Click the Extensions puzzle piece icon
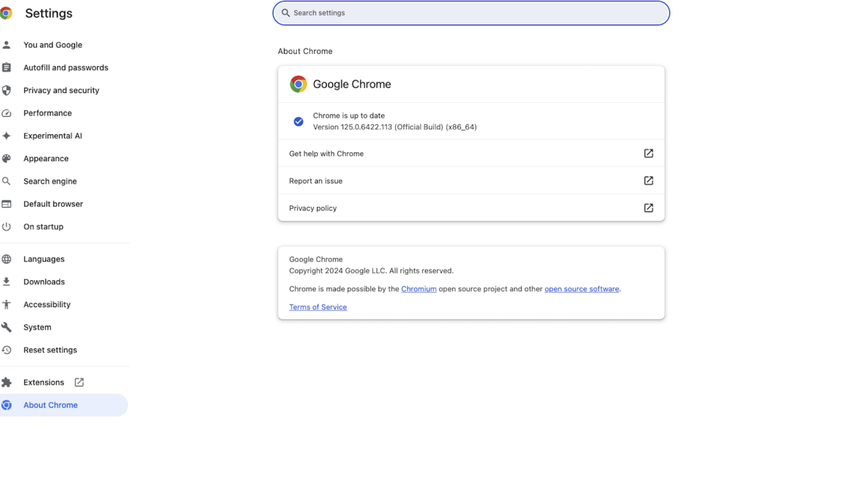Screen dimensions: 868x488 [x=7, y=382]
